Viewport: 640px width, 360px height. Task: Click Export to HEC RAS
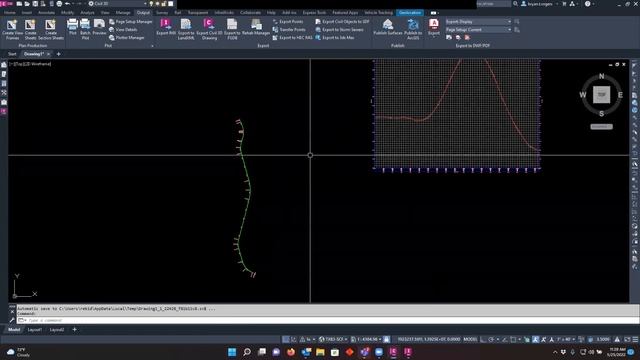tap(292, 38)
